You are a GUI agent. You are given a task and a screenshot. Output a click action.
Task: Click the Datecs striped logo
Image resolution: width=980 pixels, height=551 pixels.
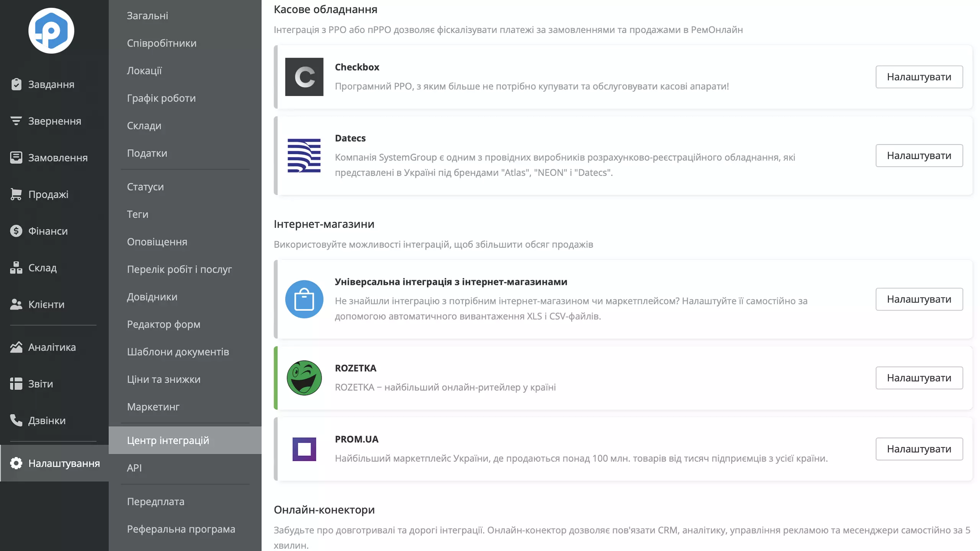(x=304, y=156)
